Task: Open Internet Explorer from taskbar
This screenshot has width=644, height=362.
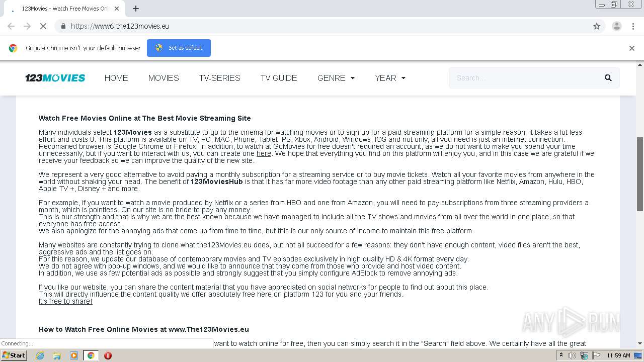Action: click(x=40, y=355)
